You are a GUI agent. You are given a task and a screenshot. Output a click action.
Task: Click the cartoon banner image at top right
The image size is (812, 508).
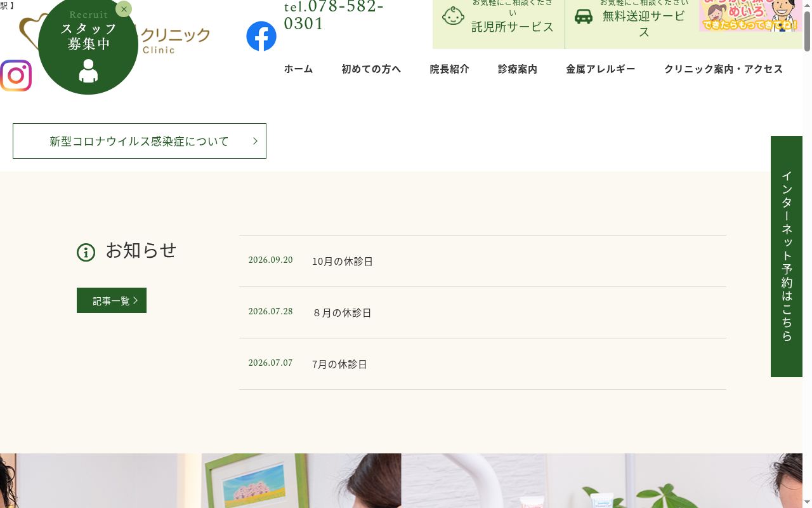coord(750,16)
